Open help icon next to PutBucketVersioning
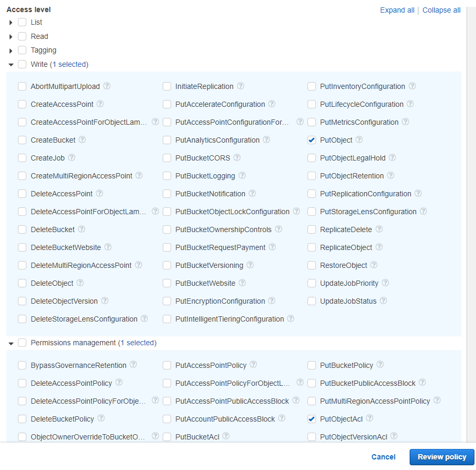The width and height of the screenshot is (476, 470). pyautogui.click(x=250, y=265)
